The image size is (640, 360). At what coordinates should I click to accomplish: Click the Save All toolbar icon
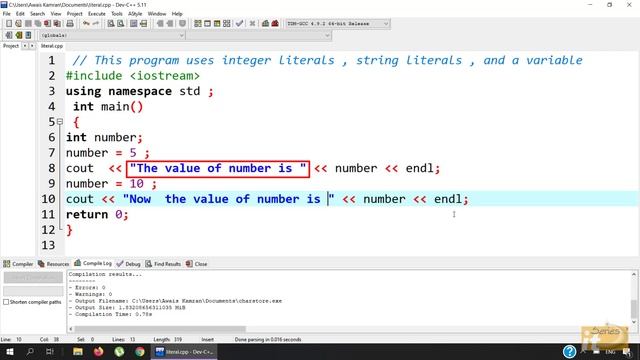38,24
